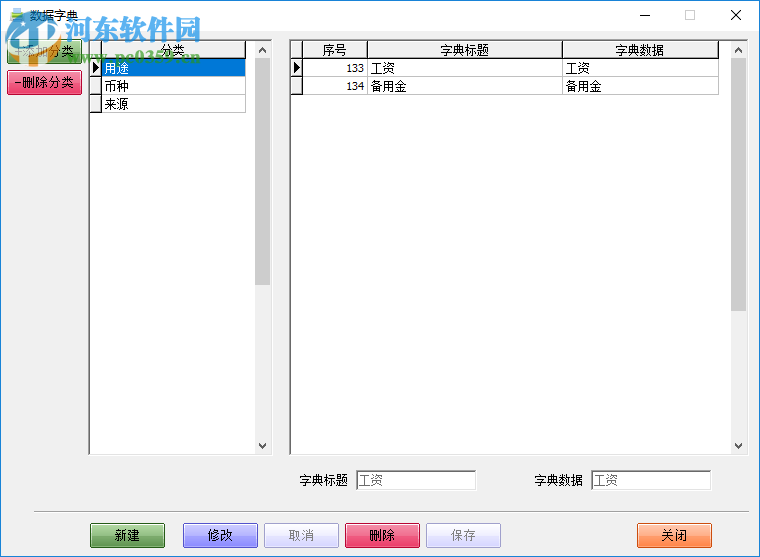Select 工资 in 字典数据 column

pyautogui.click(x=640, y=68)
